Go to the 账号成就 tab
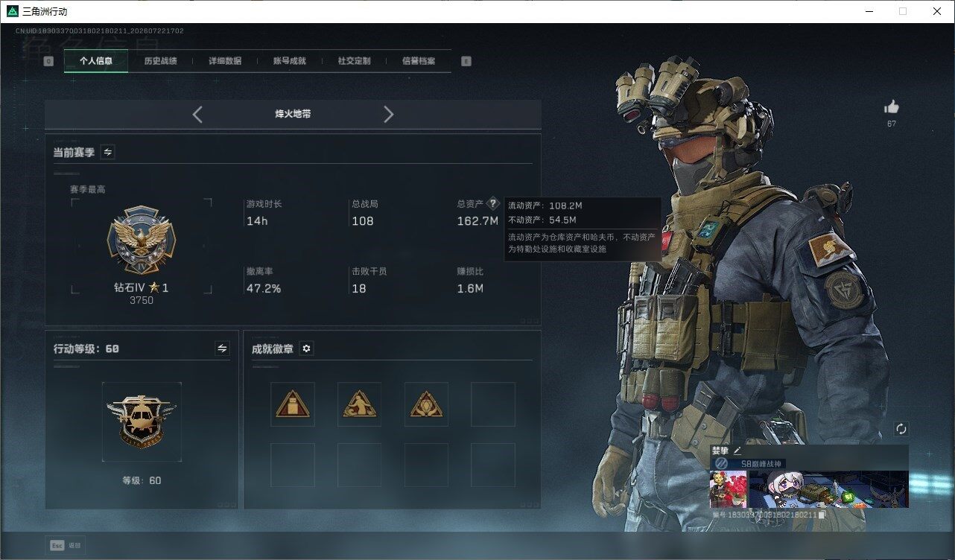The width and height of the screenshot is (955, 560). (x=290, y=61)
